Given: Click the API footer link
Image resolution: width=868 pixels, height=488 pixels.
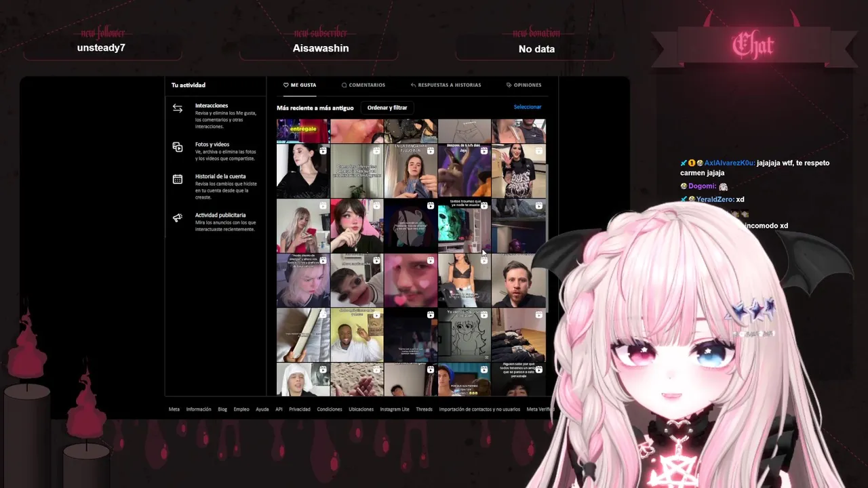Looking at the screenshot, I should (279, 409).
